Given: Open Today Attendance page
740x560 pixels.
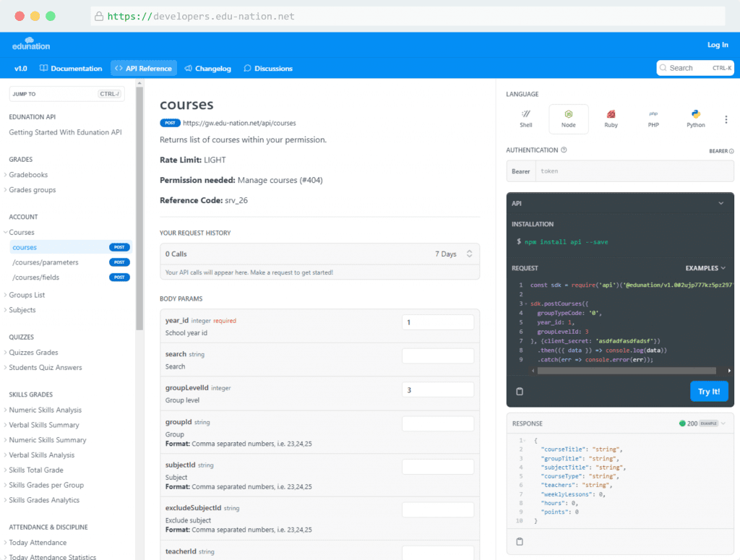Looking at the screenshot, I should tap(38, 543).
